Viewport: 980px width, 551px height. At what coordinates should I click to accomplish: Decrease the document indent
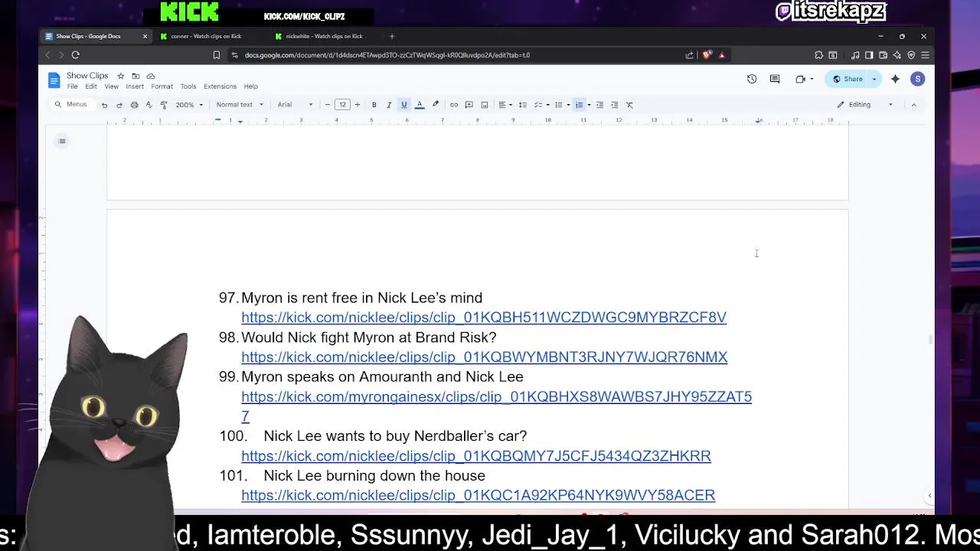599,105
